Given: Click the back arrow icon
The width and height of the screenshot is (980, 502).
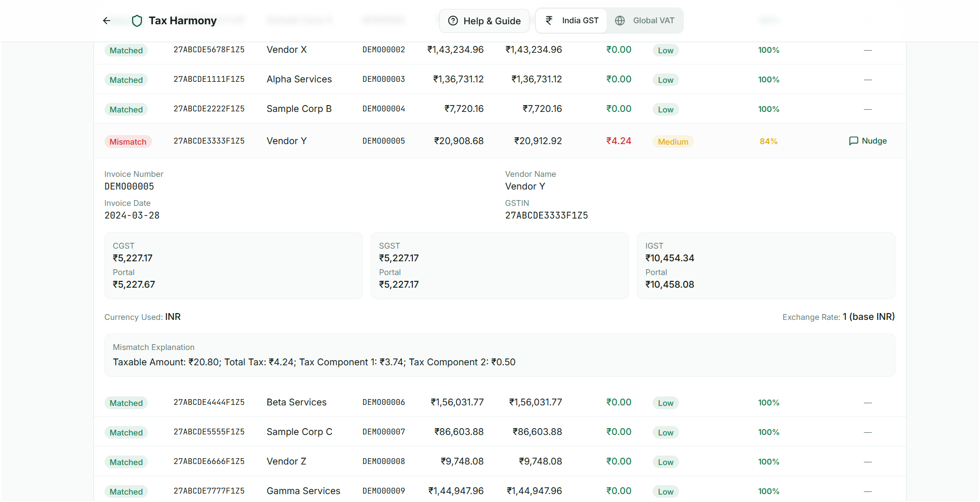Looking at the screenshot, I should click(107, 21).
